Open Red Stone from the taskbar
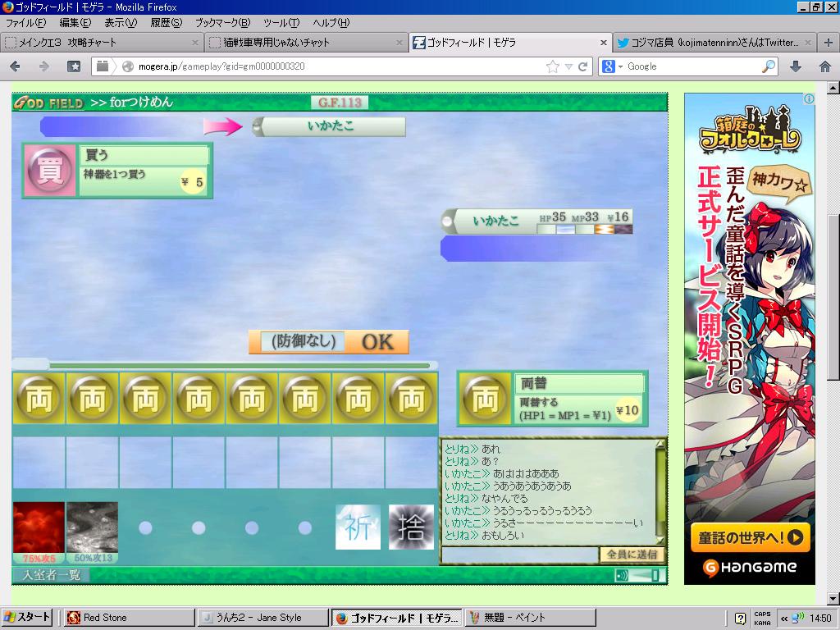840x630 pixels. (128, 618)
